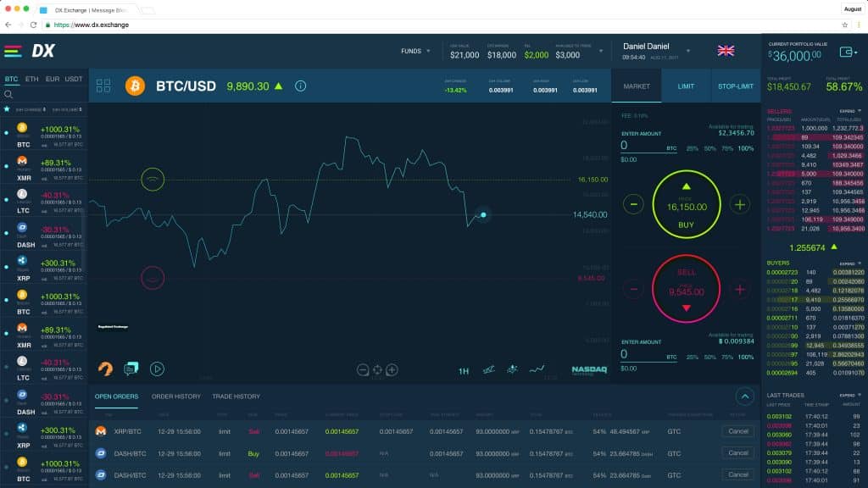Collapse the Open Orders panel with the chevron
Screen dimensions: 868x488
point(746,396)
